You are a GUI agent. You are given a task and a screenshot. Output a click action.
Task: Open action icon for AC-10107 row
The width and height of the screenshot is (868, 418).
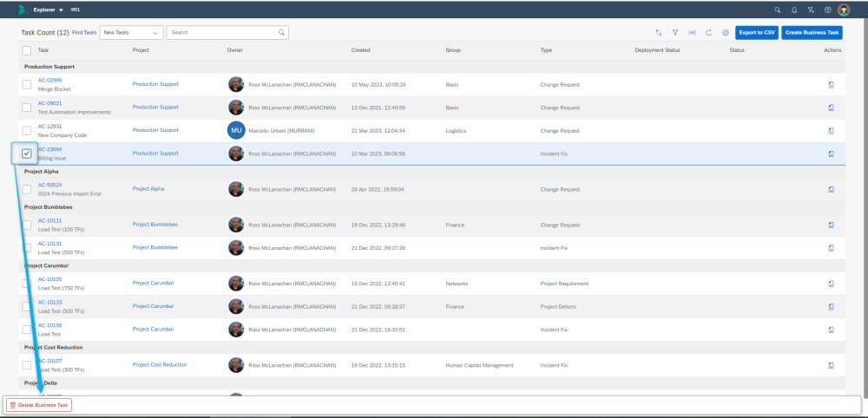(832, 365)
